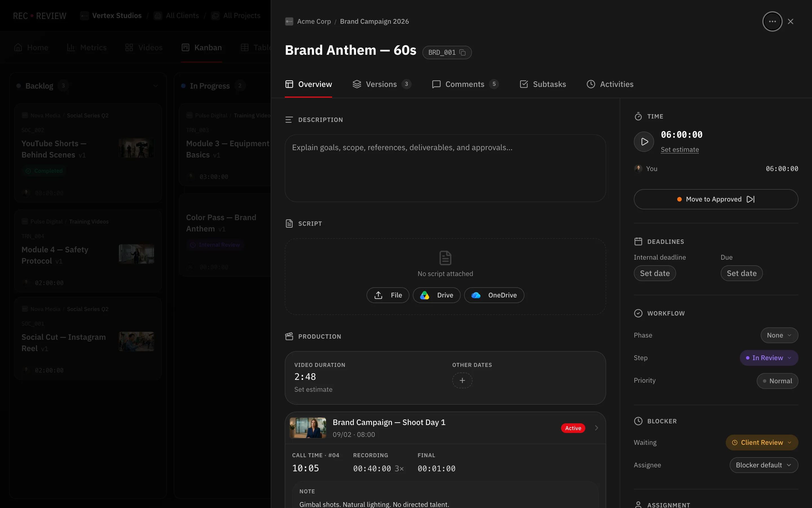The width and height of the screenshot is (812, 508).
Task: Open the Waiting Client Review dropdown
Action: [x=762, y=443]
